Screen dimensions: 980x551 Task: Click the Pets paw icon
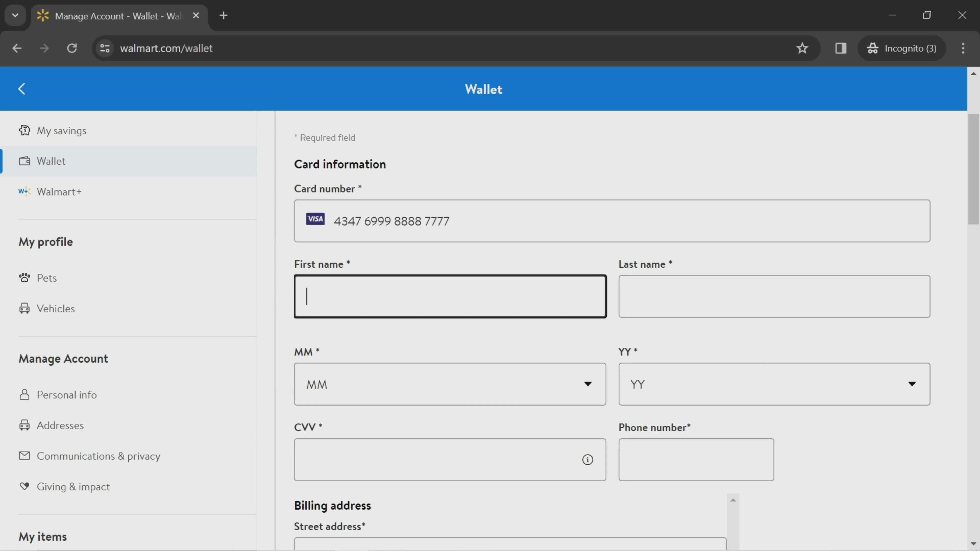click(x=24, y=278)
